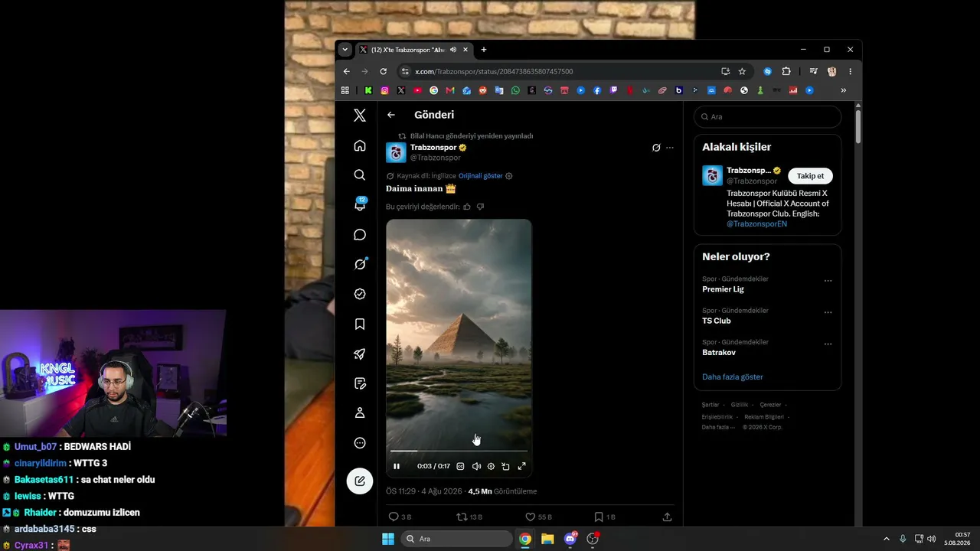Open the 'Premier Lig' trending topic
980x551 pixels.
coord(723,289)
